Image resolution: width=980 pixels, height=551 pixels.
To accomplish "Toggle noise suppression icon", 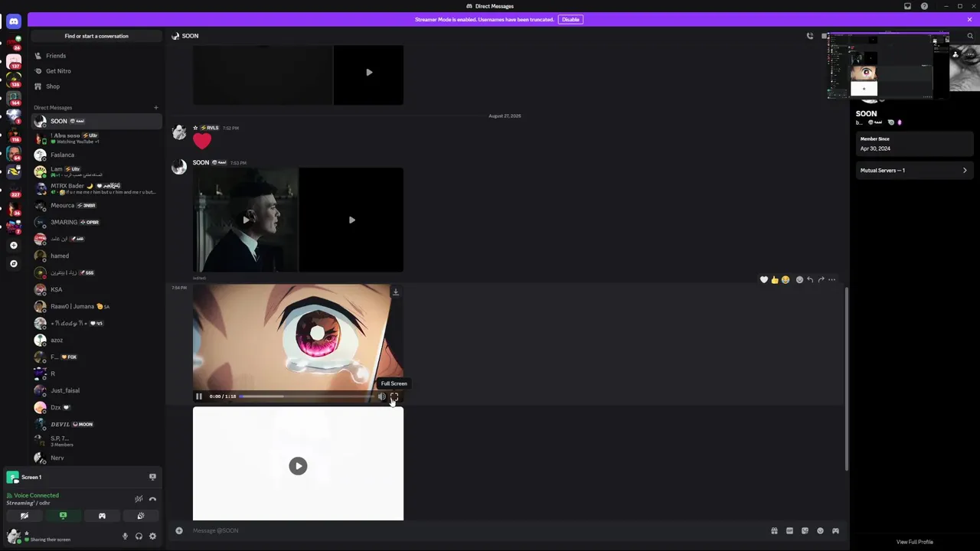I will [x=139, y=499].
